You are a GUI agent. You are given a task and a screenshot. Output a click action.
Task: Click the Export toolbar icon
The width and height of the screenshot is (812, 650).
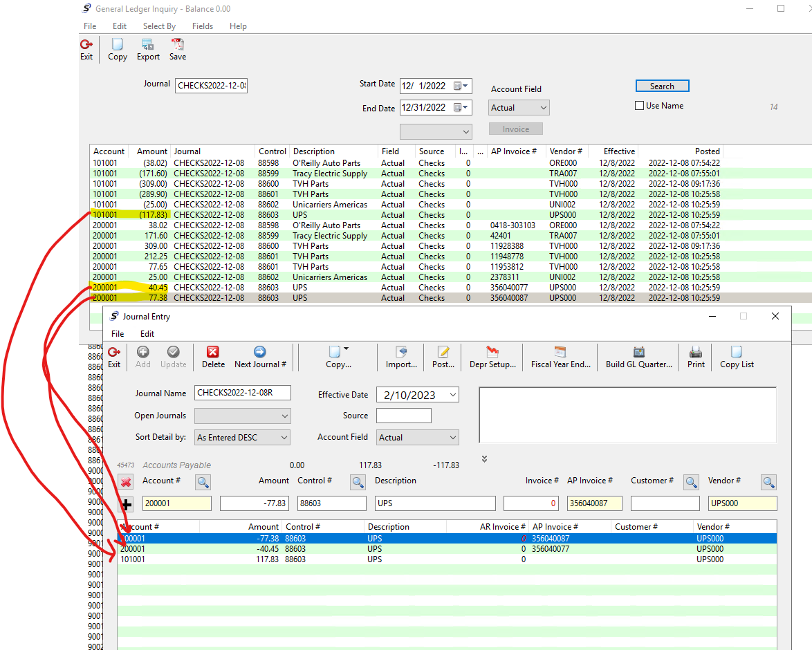[147, 44]
